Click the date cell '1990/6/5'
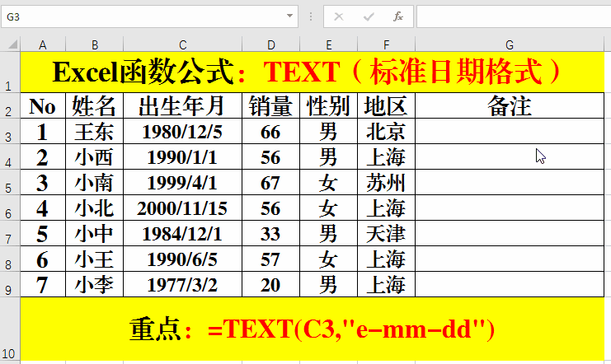This screenshot has width=611, height=364. coord(182,259)
